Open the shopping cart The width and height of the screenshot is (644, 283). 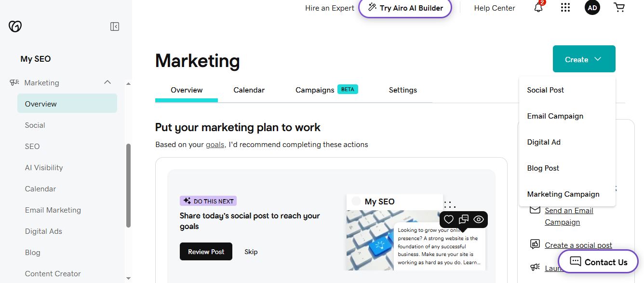[x=619, y=7]
